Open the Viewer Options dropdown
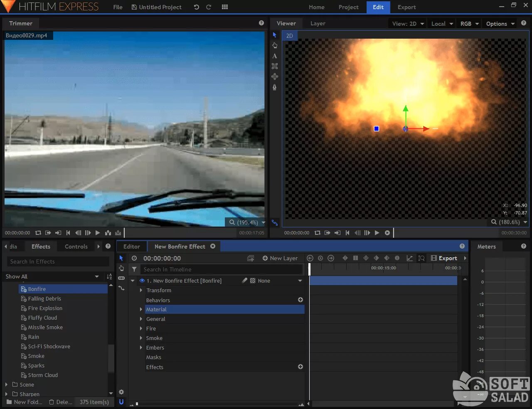This screenshot has height=409, width=532. point(500,24)
